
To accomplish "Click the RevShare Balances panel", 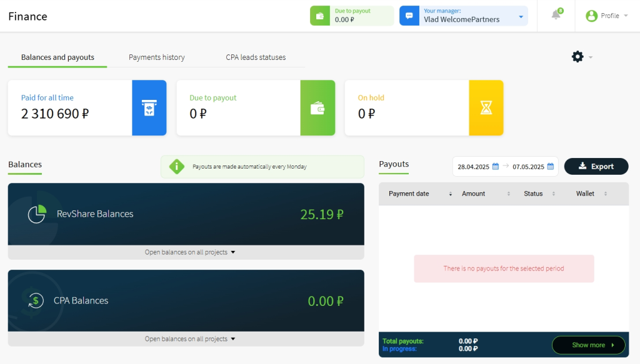I will pos(186,214).
